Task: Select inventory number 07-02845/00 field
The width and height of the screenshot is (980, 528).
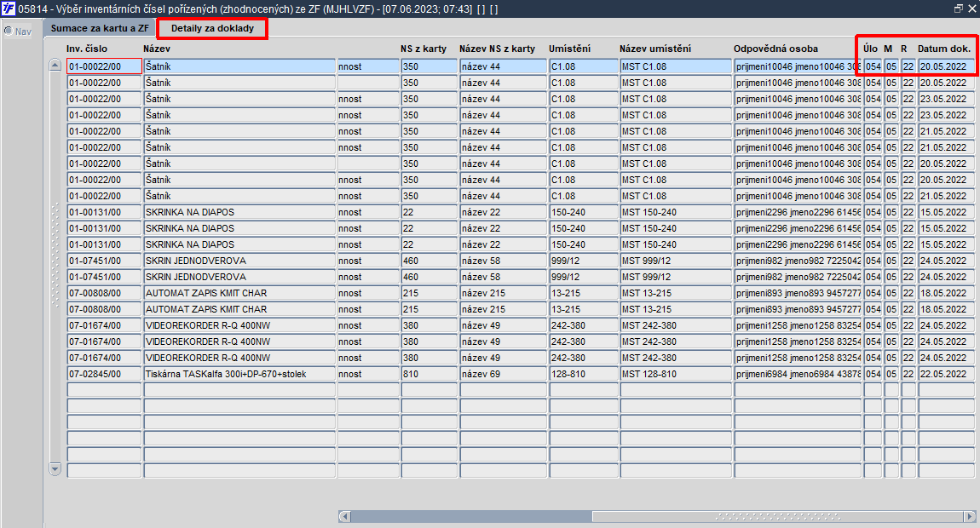Action: point(104,374)
